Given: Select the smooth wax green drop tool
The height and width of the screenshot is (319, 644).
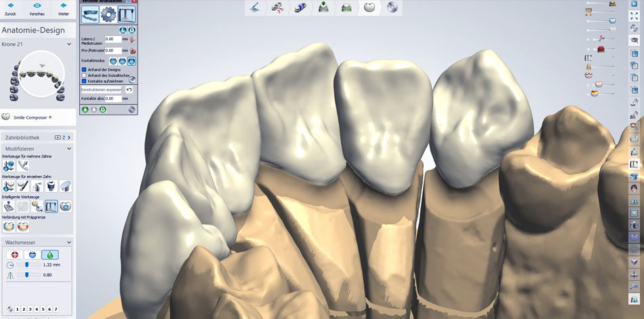Looking at the screenshot, I should (50, 254).
